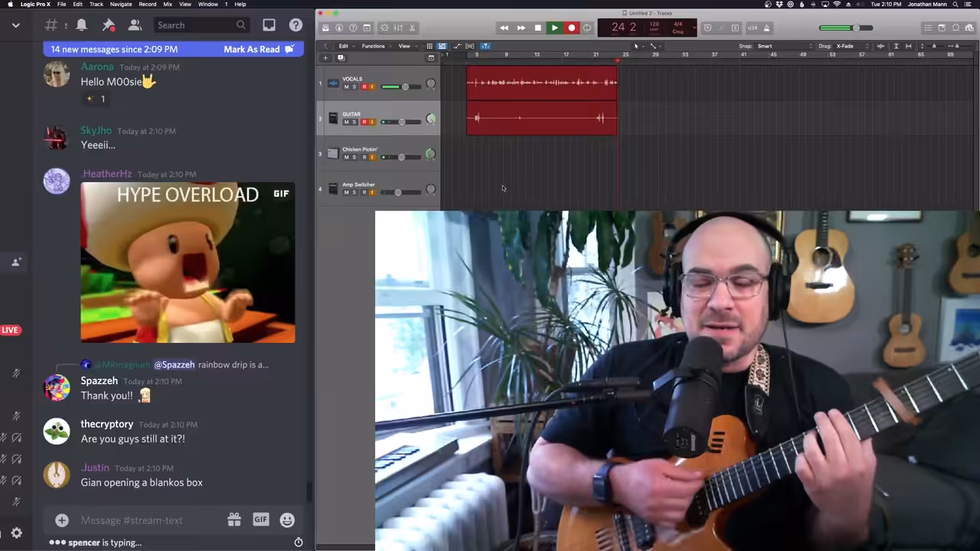The height and width of the screenshot is (551, 980).
Task: Mute the VOCALS track
Action: pyautogui.click(x=346, y=86)
